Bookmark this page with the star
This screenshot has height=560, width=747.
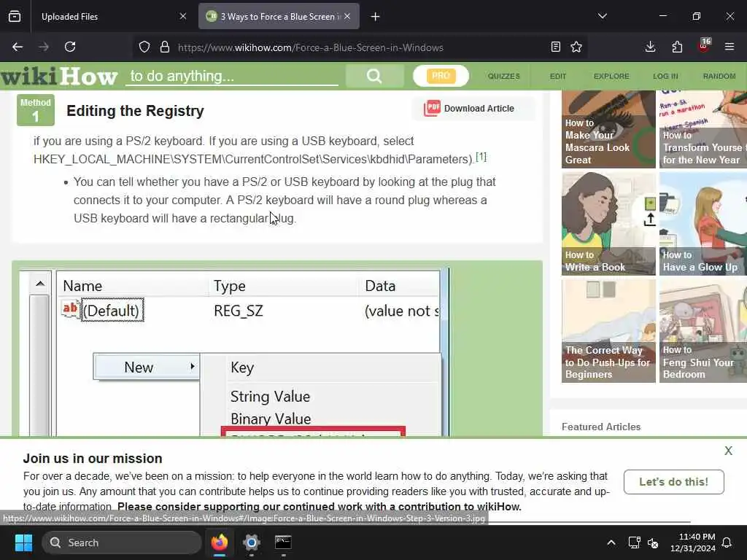[576, 47]
